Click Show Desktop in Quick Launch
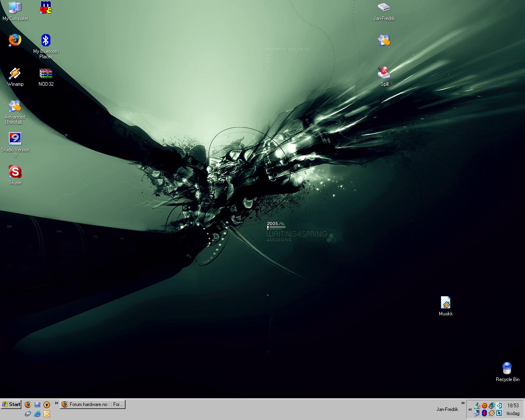This screenshot has height=420, width=525. [37, 404]
